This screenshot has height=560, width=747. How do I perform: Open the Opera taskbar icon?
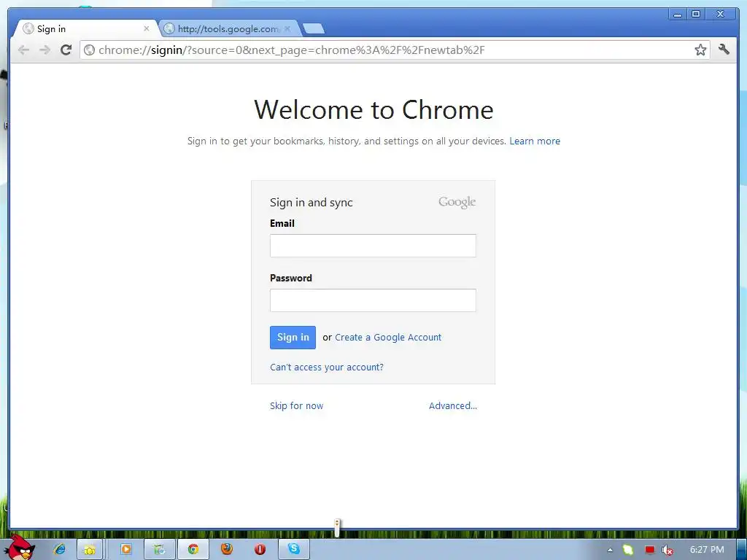pos(260,550)
